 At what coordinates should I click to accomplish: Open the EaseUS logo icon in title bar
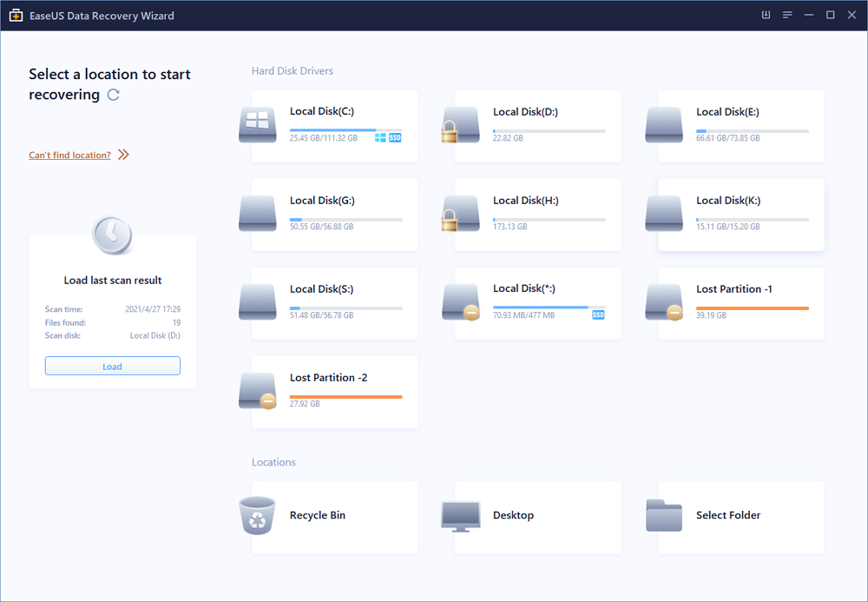(15, 15)
